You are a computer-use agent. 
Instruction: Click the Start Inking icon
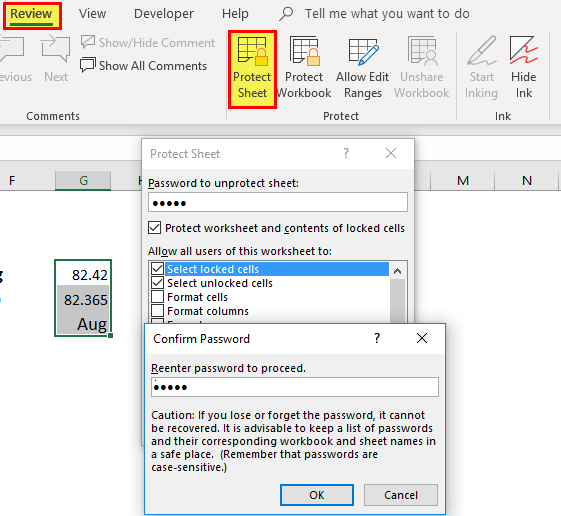(481, 68)
